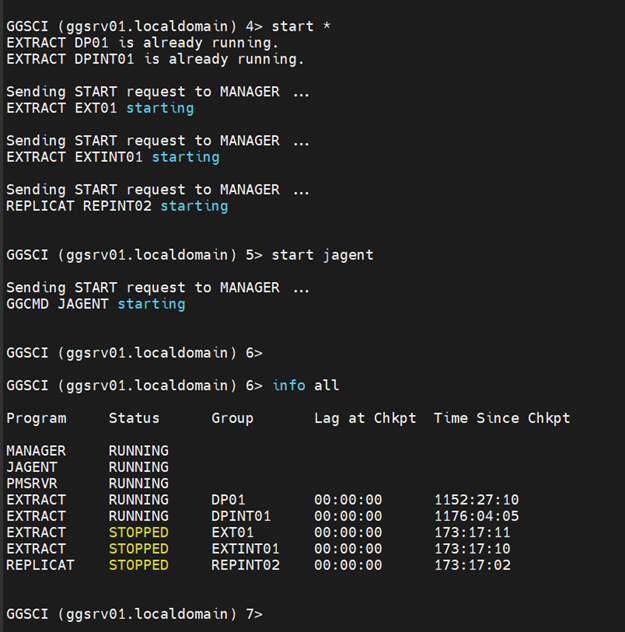Click the cyan "starting" after GGCMD JAGENT
This screenshot has height=632, width=625.
(151, 304)
